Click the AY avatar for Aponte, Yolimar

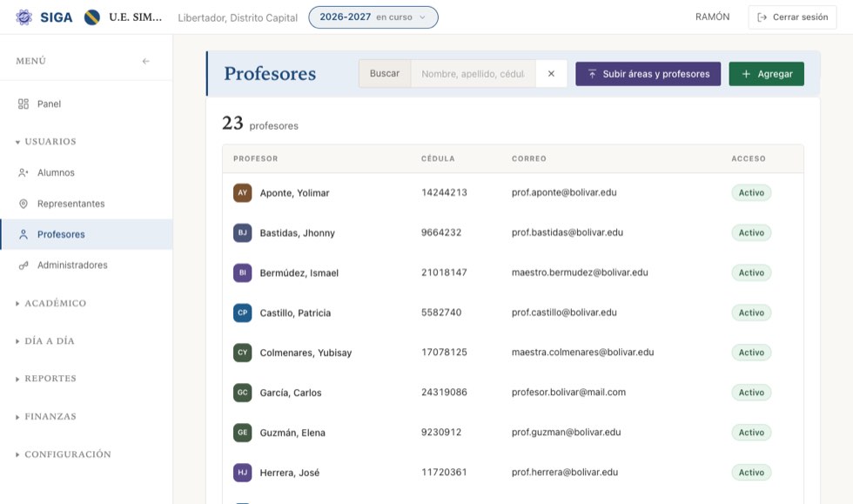[x=243, y=192]
